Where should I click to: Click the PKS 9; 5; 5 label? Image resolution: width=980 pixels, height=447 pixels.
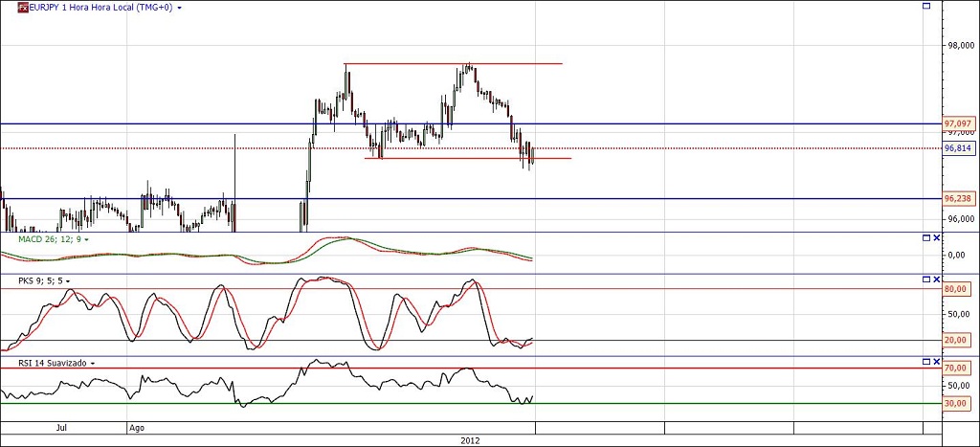point(40,281)
